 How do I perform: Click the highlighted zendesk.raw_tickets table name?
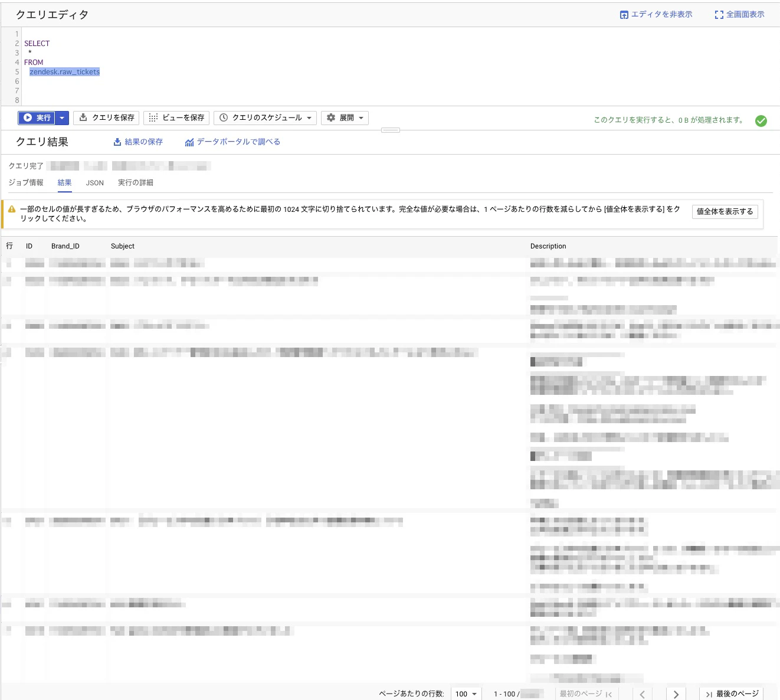65,72
